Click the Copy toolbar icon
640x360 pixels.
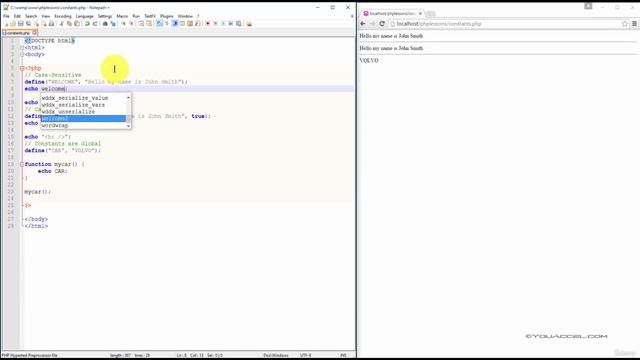click(x=69, y=24)
